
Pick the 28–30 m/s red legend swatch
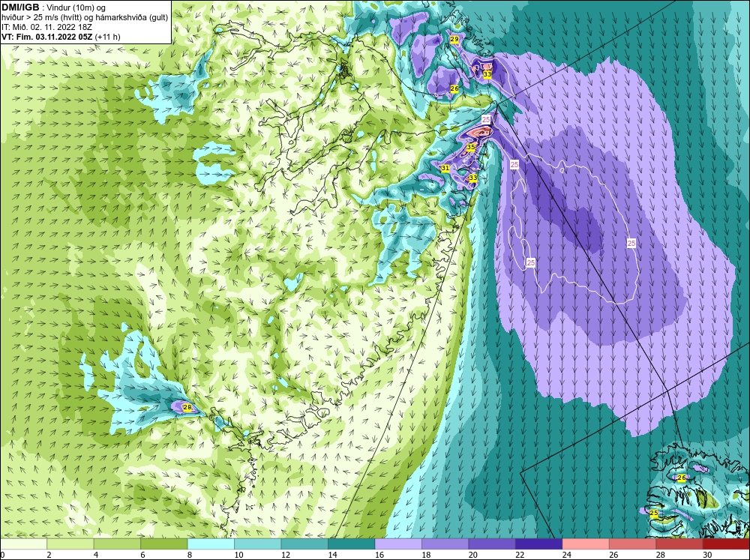click(x=679, y=544)
